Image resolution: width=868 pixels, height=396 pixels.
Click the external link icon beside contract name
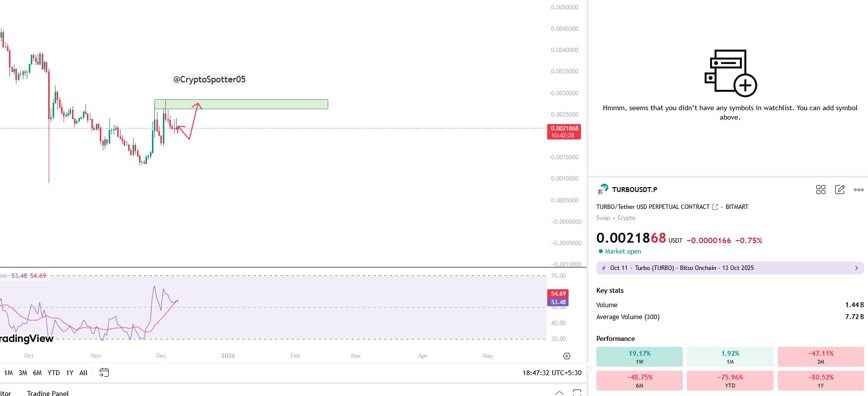[x=715, y=207]
